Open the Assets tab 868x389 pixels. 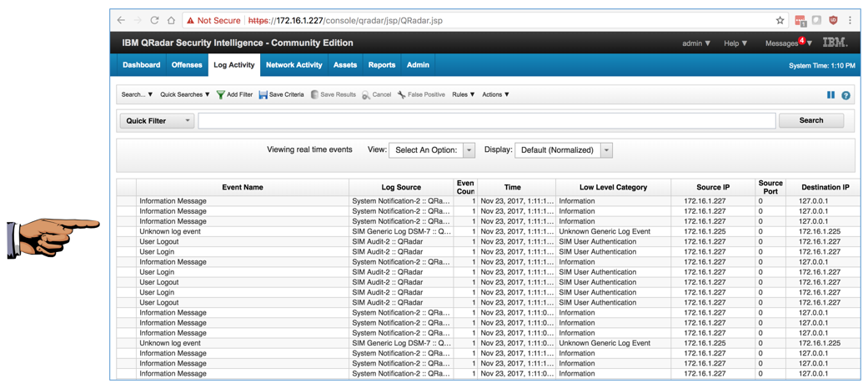tap(345, 65)
